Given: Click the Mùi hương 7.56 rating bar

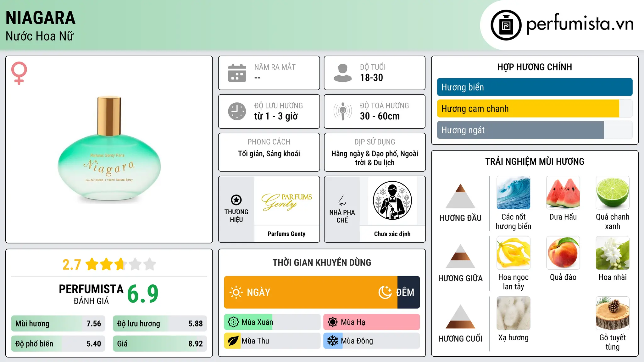Looking at the screenshot, I should pyautogui.click(x=58, y=323).
